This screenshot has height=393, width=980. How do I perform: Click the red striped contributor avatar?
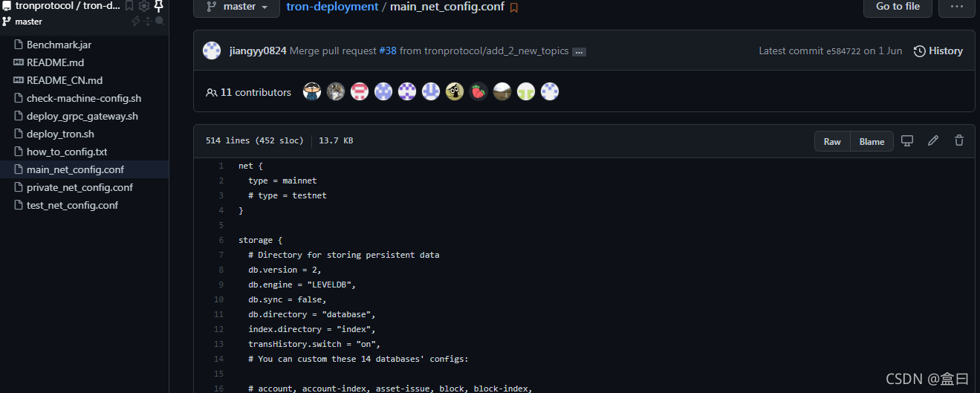(360, 91)
